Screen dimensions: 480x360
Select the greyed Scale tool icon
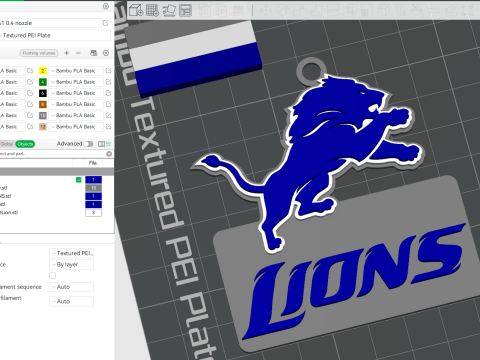point(298,11)
